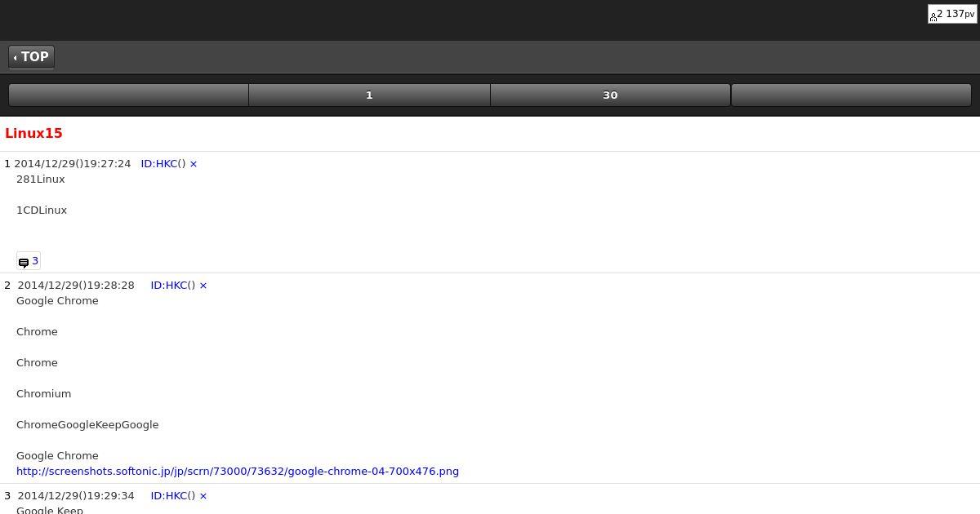Click the empty leftmost navigation segment
This screenshot has width=980, height=514.
tap(128, 95)
